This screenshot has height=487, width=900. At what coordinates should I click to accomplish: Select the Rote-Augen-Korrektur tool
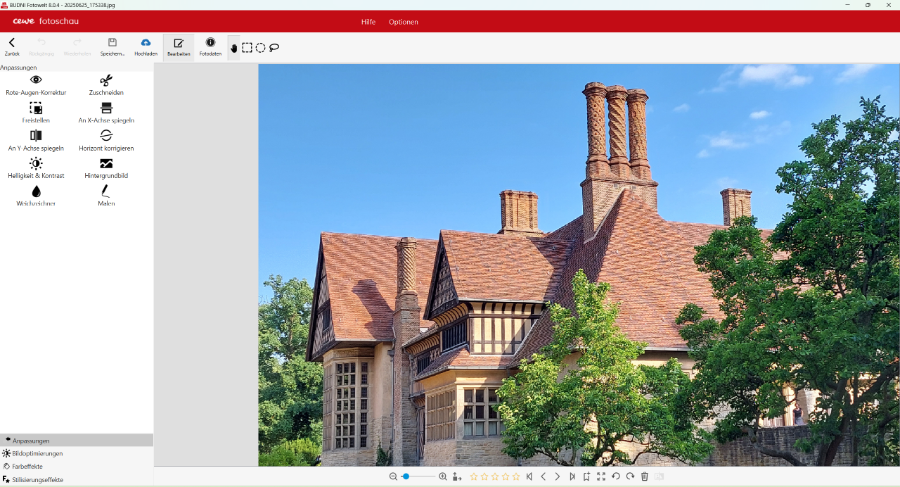click(x=36, y=84)
